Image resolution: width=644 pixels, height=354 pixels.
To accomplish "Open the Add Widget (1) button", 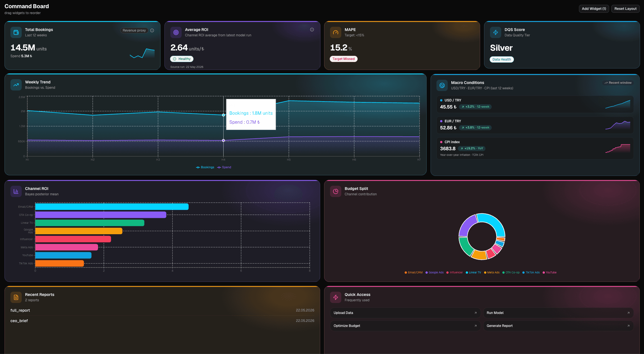I will 594,9.
